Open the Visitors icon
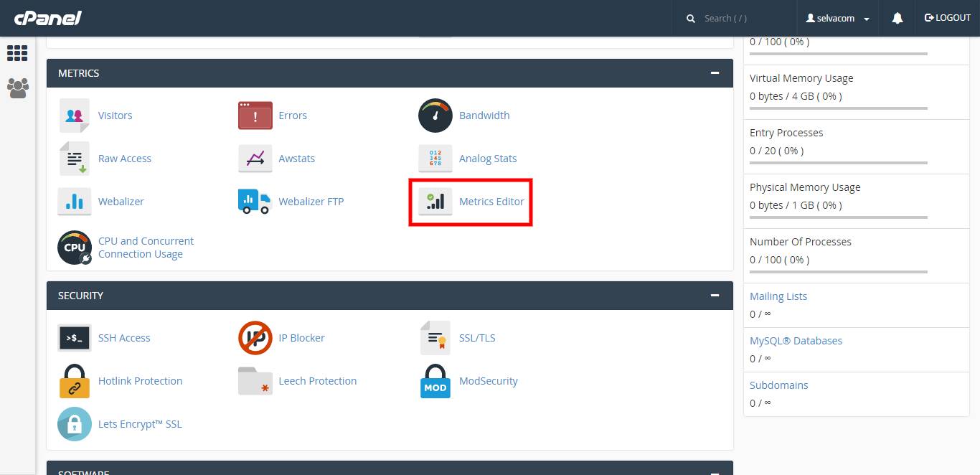 (75, 116)
